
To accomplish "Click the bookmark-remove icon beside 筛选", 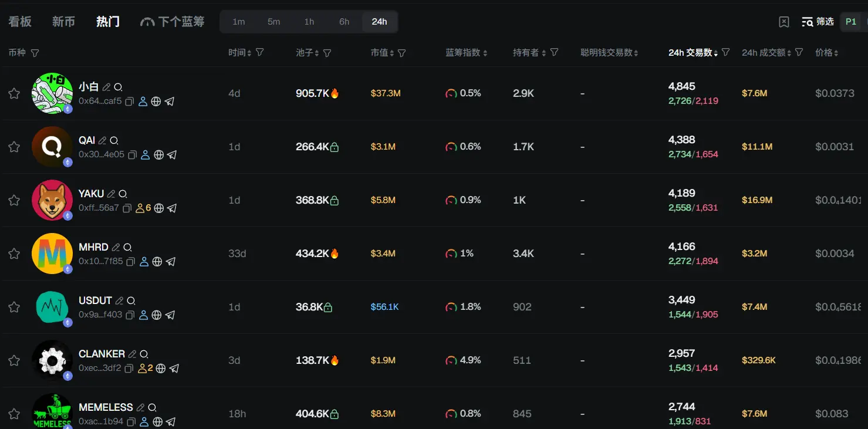I will (x=784, y=22).
